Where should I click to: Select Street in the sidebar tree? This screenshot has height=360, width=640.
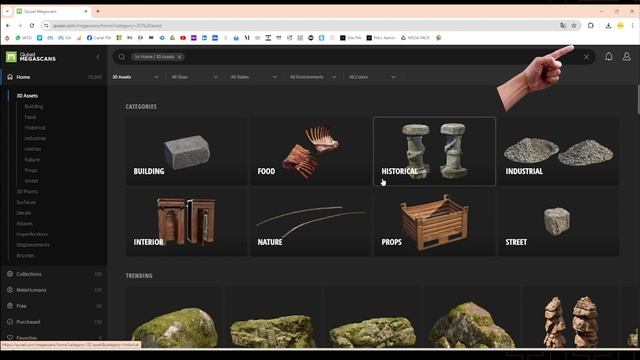click(31, 181)
